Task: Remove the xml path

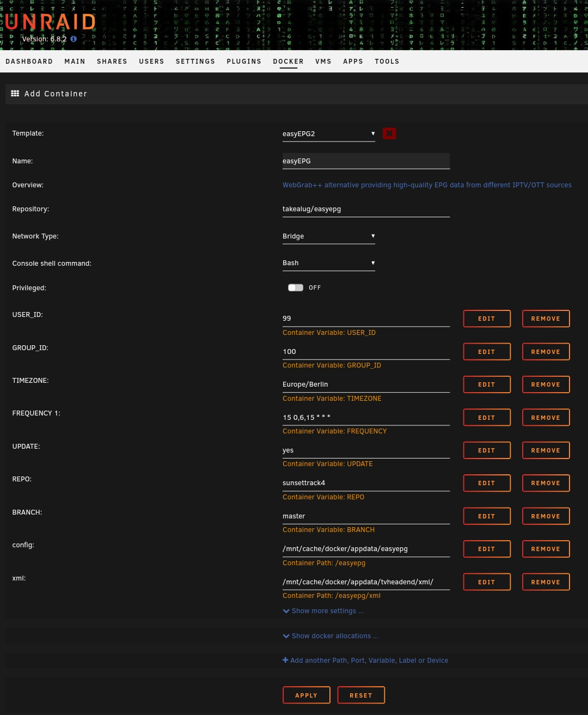Action: coord(546,582)
